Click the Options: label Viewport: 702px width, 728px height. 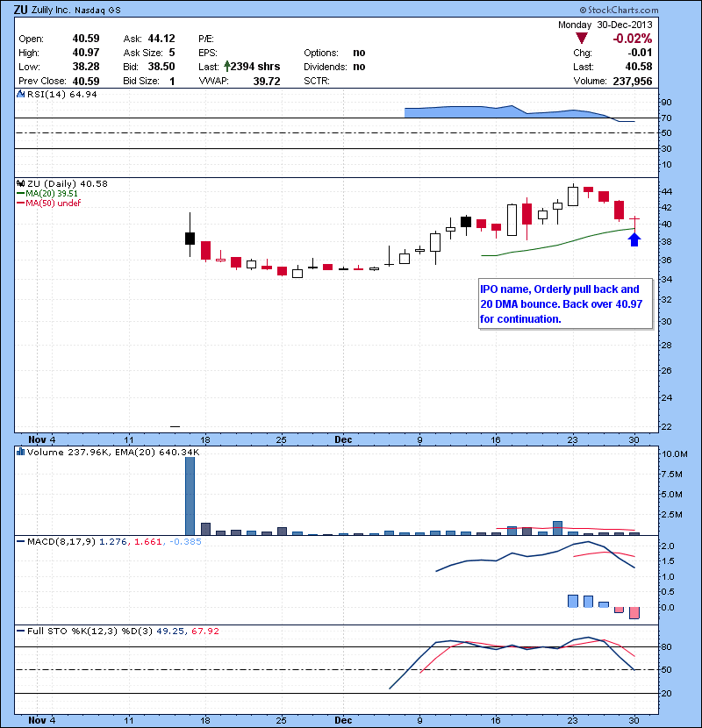321,53
